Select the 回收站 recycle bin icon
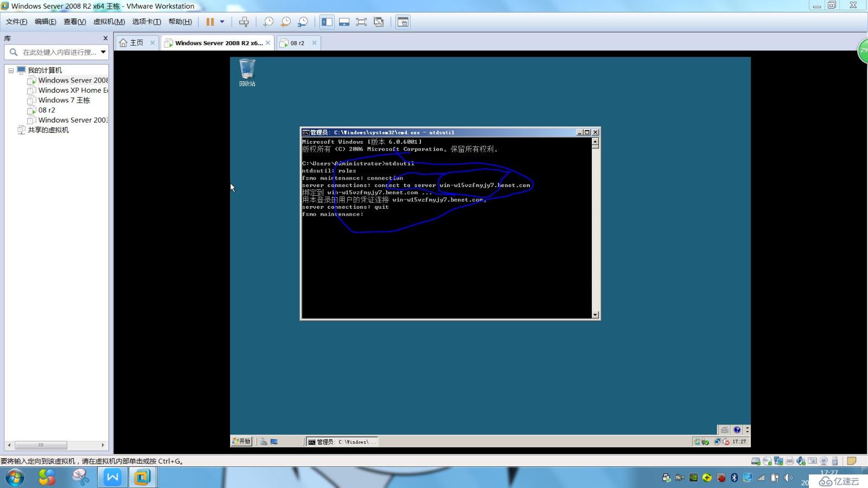The image size is (868, 488). 247,73
